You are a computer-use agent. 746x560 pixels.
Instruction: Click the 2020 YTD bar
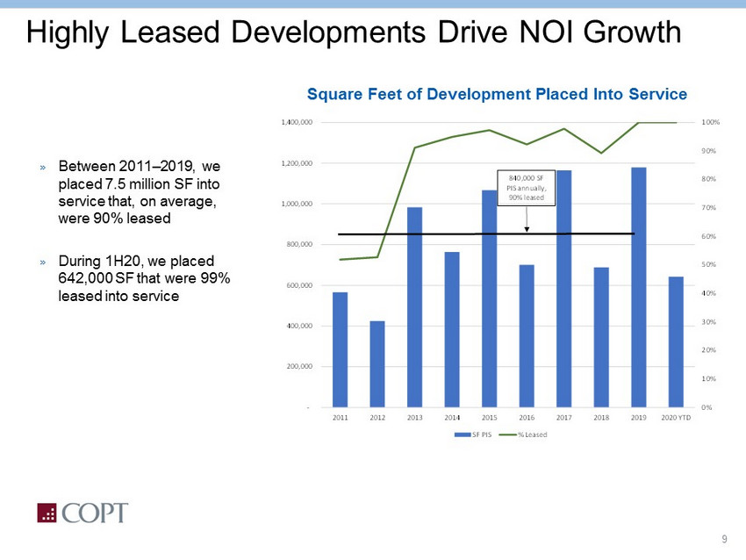676,341
